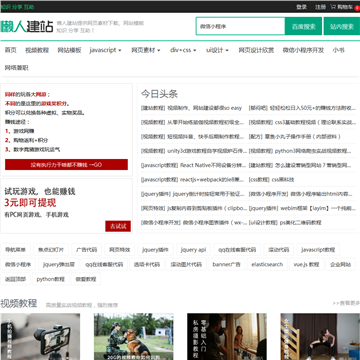This screenshot has height=360, width=360.
Task: Expand the div+css nav dropdown
Action: pyautogui.click(x=183, y=50)
